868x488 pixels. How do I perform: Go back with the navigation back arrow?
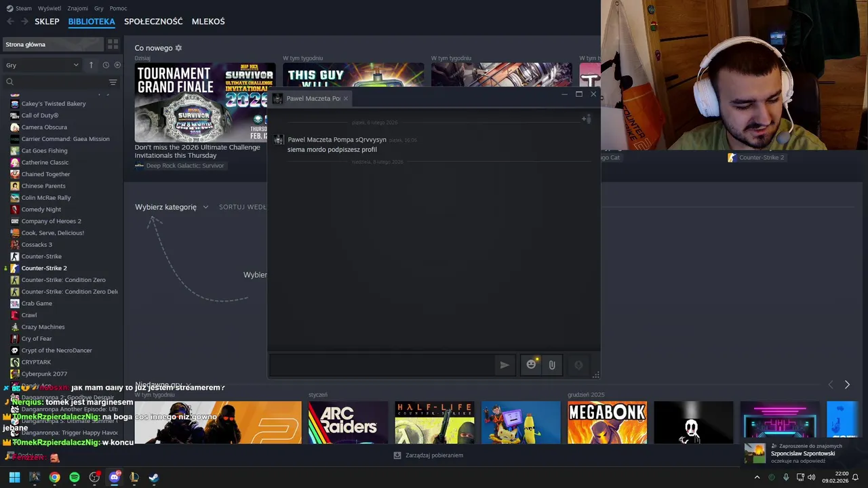[x=10, y=22]
